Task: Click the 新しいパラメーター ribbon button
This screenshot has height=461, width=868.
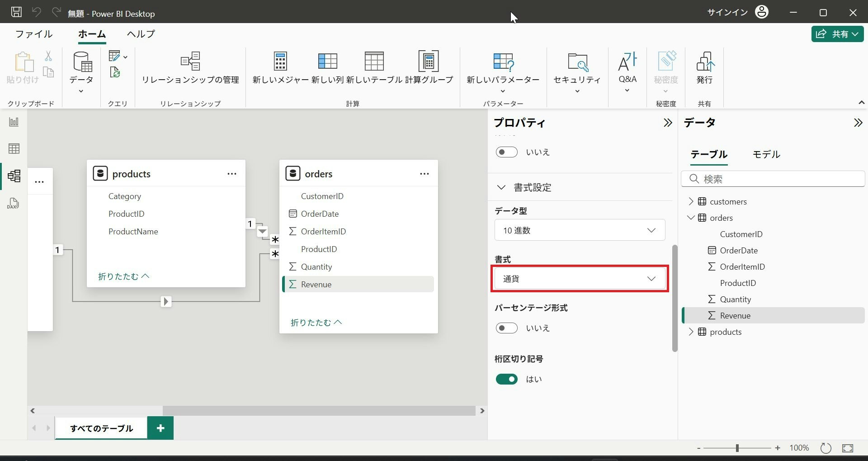Action: [503, 72]
